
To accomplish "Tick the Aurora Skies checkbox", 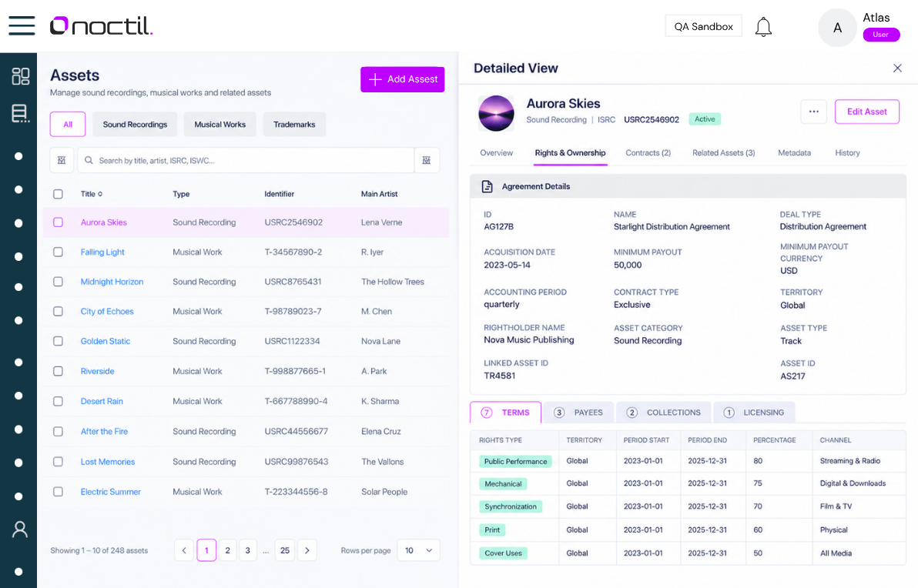I will (x=58, y=222).
